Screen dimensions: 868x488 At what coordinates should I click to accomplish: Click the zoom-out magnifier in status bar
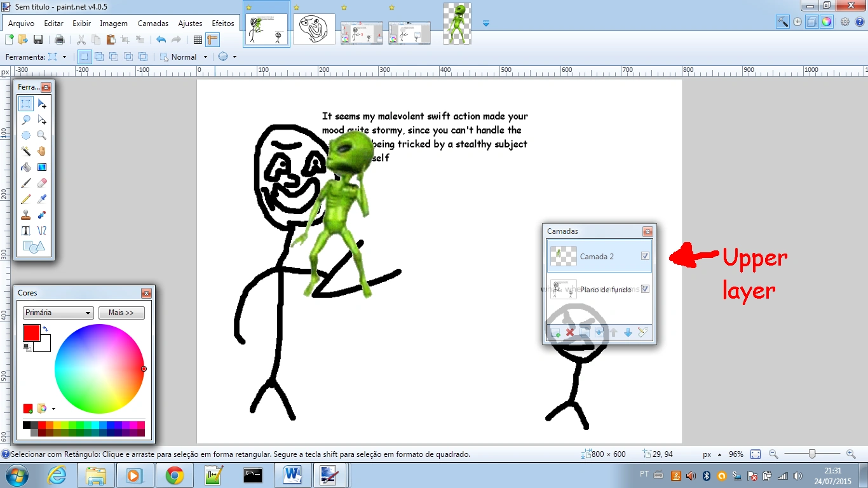point(773,454)
